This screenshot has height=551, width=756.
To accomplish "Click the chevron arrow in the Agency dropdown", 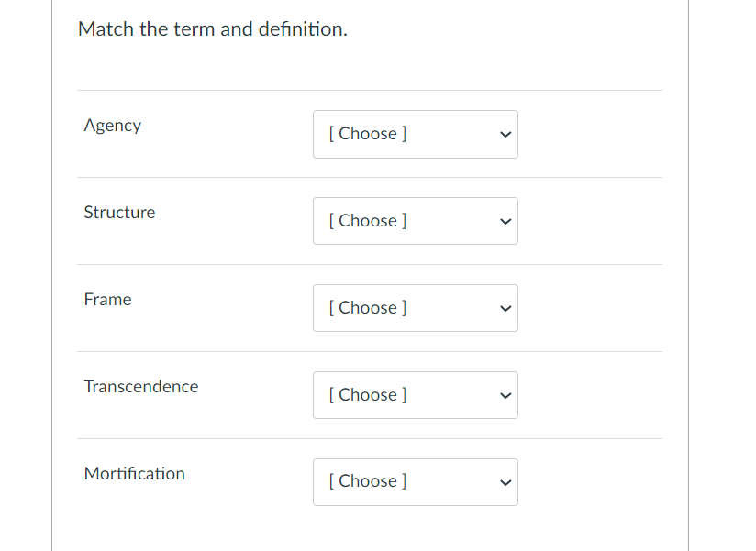I will coord(504,134).
